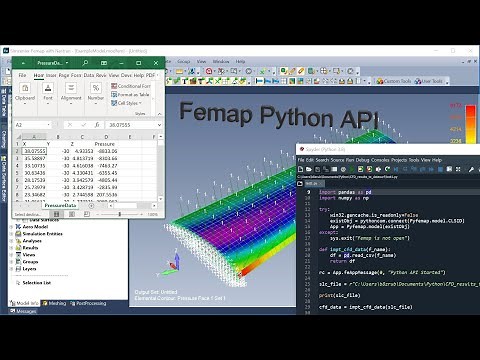Switch Excel to Normal view
Image resolution: width=480 pixels, height=360 pixels.
[x=56, y=214]
